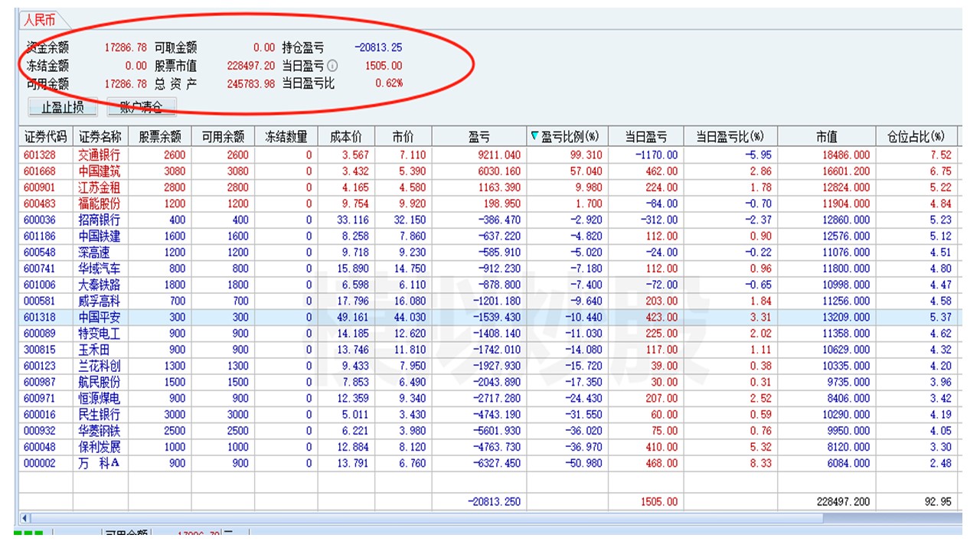Viewport: 980px width, 551px height.
Task: Click stock code 600048
Action: (40, 447)
